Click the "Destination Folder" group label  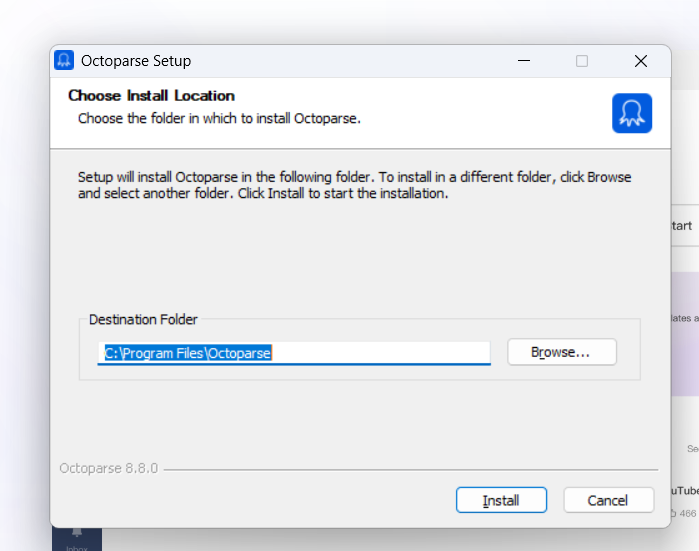click(143, 319)
